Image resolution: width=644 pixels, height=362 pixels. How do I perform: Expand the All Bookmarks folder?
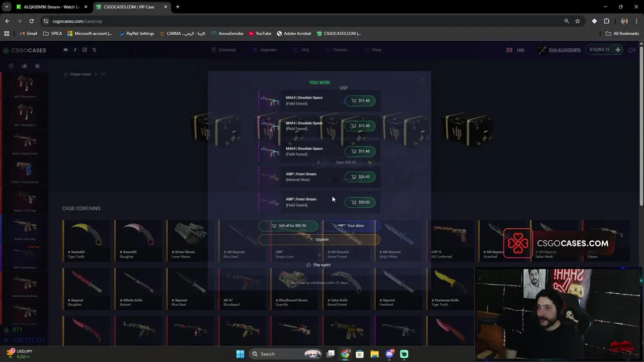pyautogui.click(x=622, y=33)
